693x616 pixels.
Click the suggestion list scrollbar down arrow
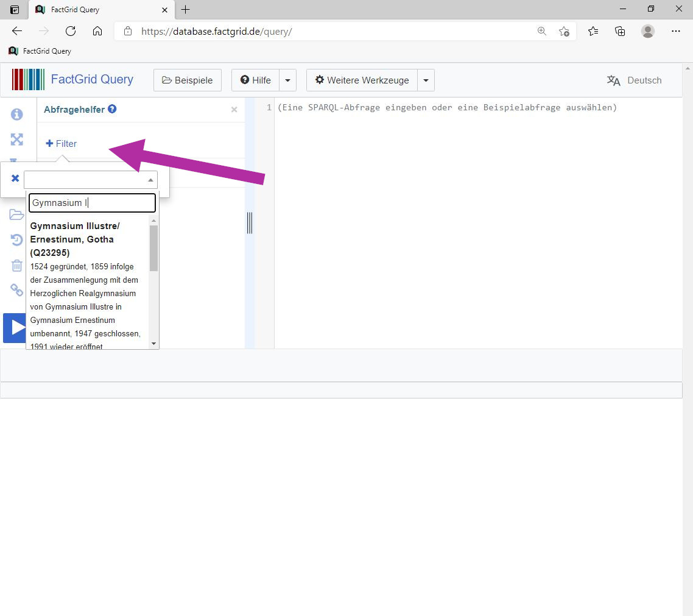(154, 344)
